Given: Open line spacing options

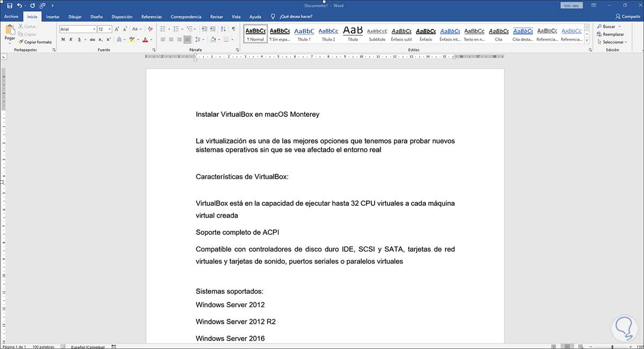Looking at the screenshot, I should click(199, 40).
